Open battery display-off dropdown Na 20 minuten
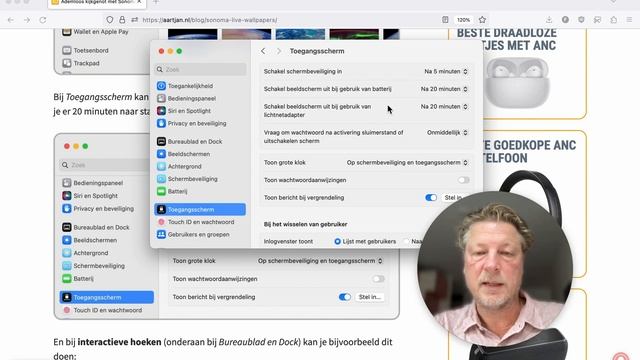This screenshot has height=360, width=640. [444, 89]
